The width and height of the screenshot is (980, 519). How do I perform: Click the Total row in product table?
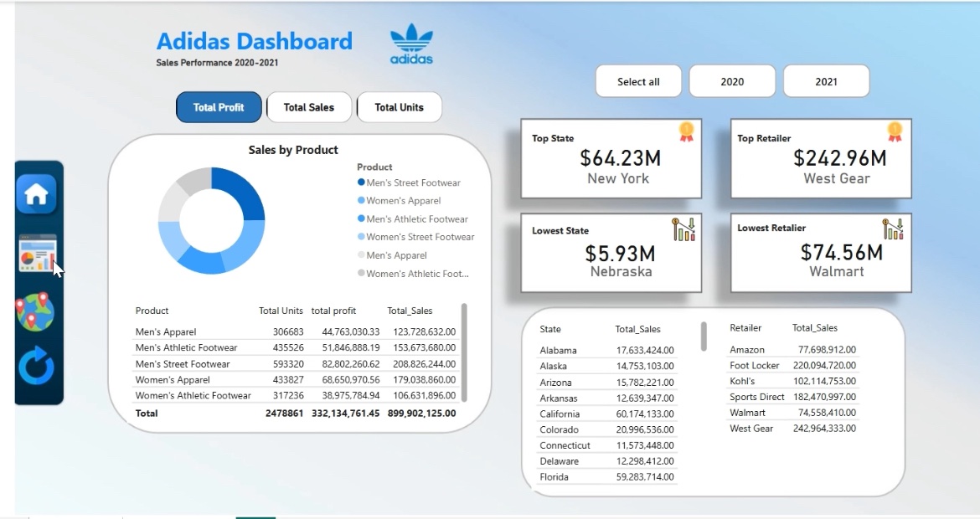pos(295,413)
